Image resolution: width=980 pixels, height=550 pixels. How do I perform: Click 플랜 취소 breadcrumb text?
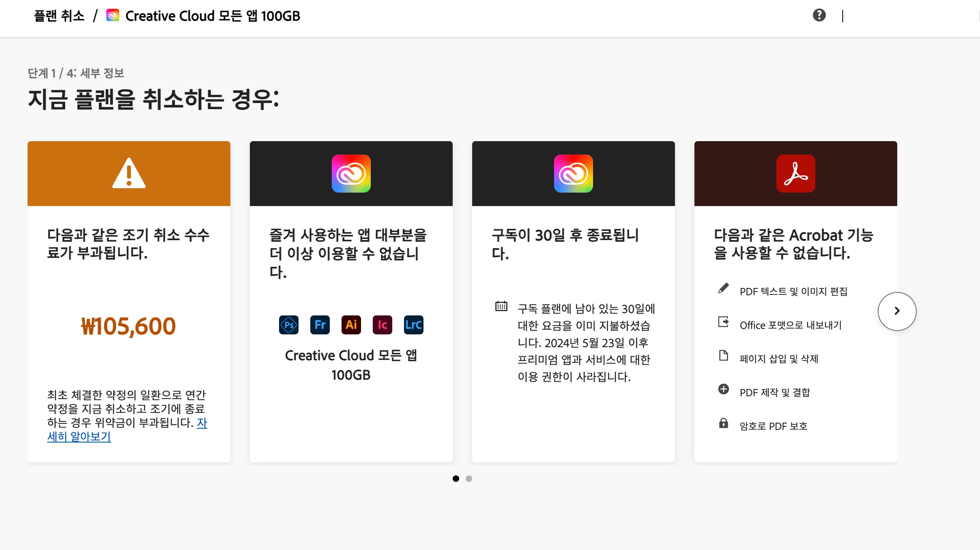[59, 16]
